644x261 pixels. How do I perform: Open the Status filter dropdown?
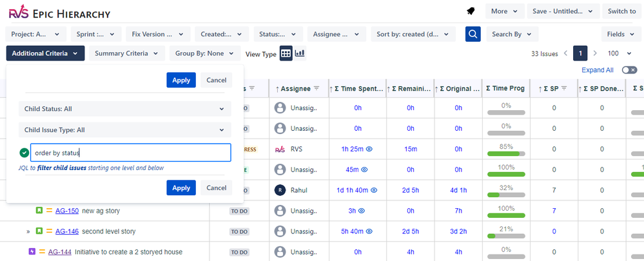[278, 34]
